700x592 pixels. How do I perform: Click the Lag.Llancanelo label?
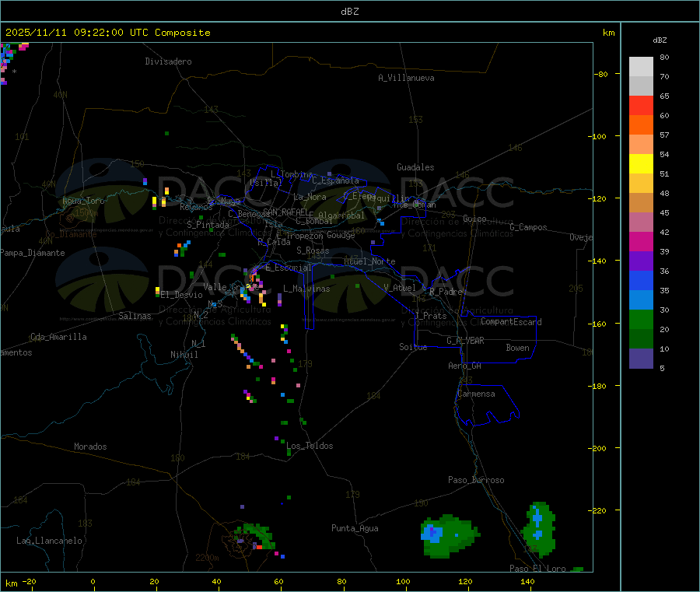click(50, 541)
